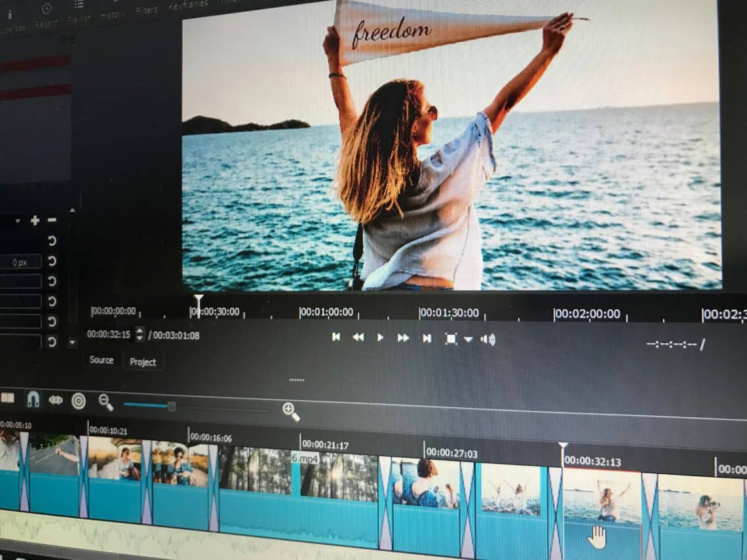Click the fast forward button
The height and width of the screenshot is (560, 747).
[403, 337]
